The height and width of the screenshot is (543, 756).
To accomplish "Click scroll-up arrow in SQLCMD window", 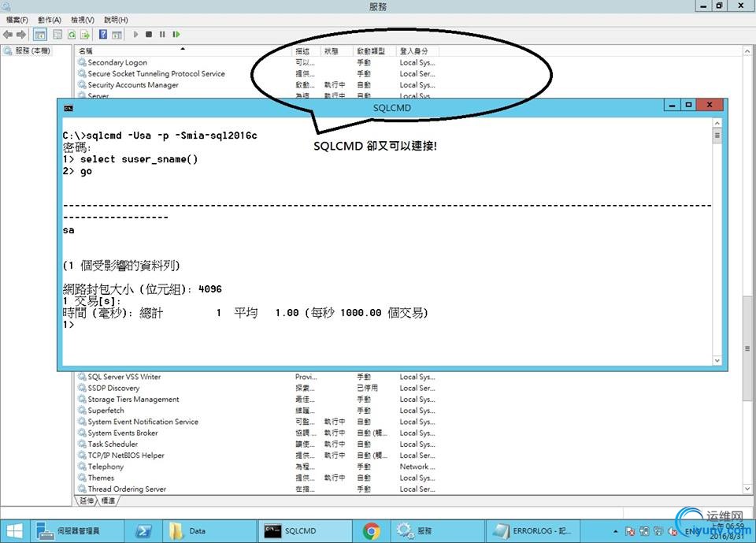I will pos(717,124).
